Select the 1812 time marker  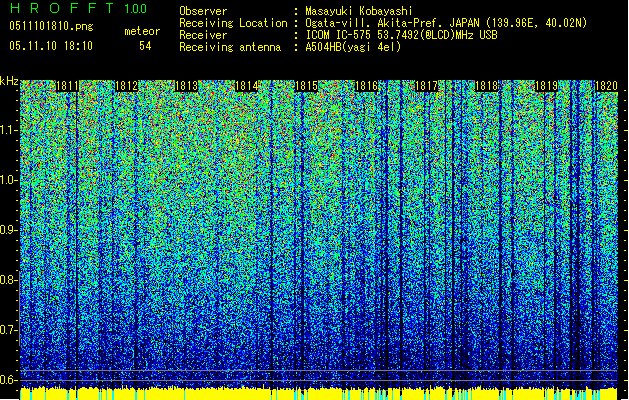click(127, 86)
